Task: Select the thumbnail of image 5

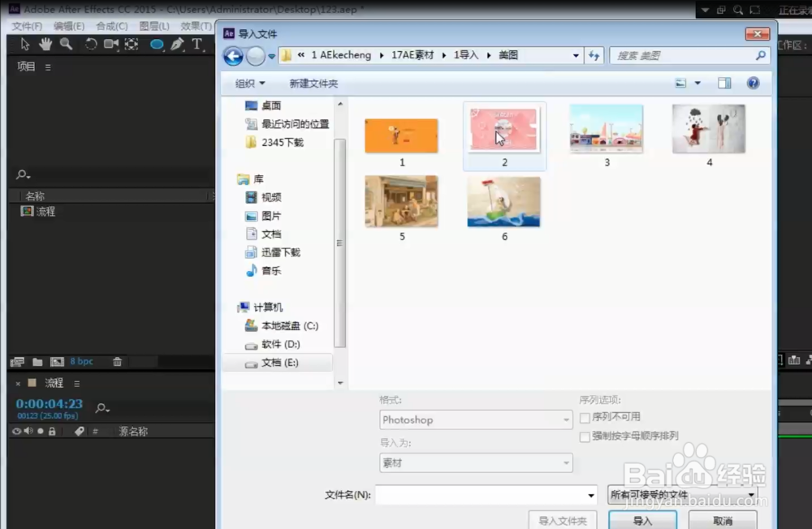Action: (401, 201)
